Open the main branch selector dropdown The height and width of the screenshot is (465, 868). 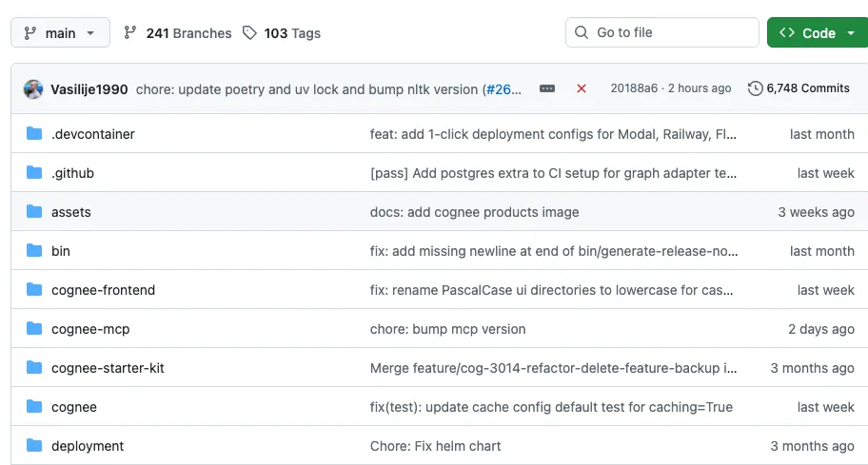tap(60, 33)
